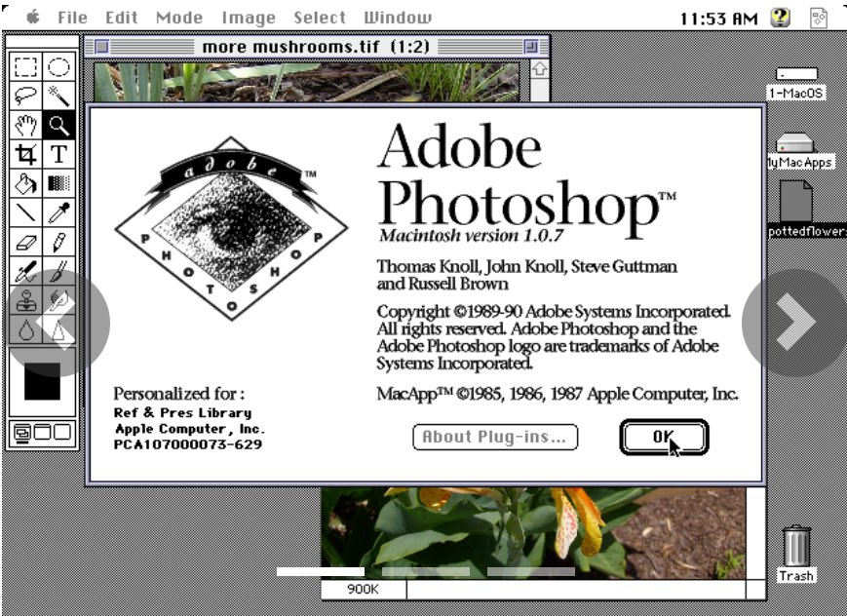Screen dimensions: 847x616
Task: Click the "Macintosh version 1.0.7" text
Action: tap(471, 236)
